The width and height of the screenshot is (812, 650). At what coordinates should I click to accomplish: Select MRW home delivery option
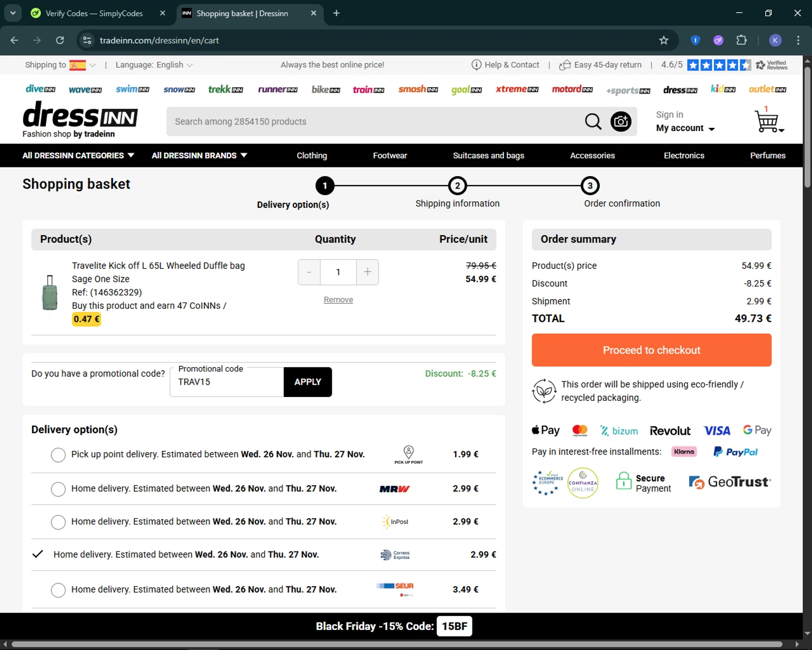(58, 489)
